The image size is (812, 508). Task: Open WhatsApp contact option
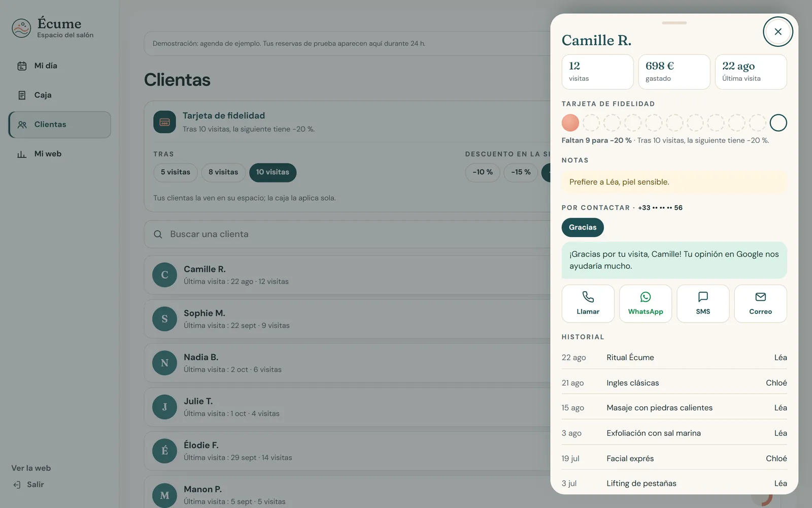tap(646, 303)
